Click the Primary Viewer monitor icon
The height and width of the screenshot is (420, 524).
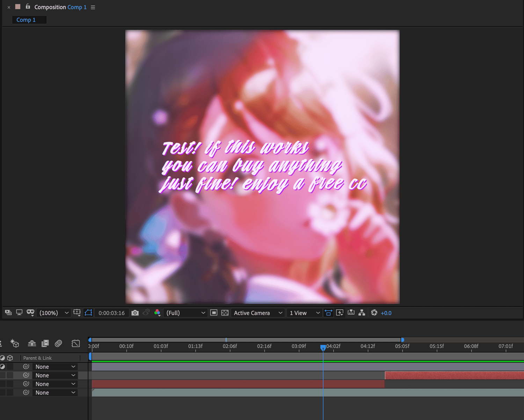(x=19, y=312)
